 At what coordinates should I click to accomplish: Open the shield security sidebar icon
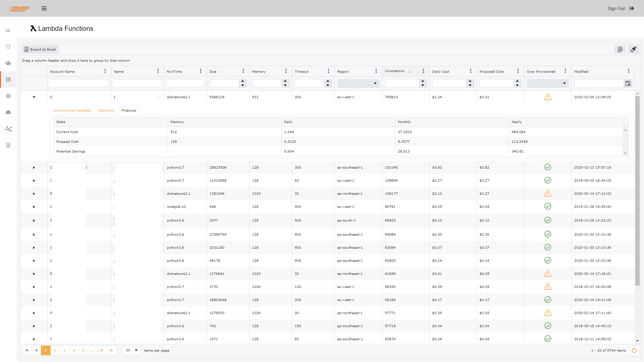coord(8,47)
